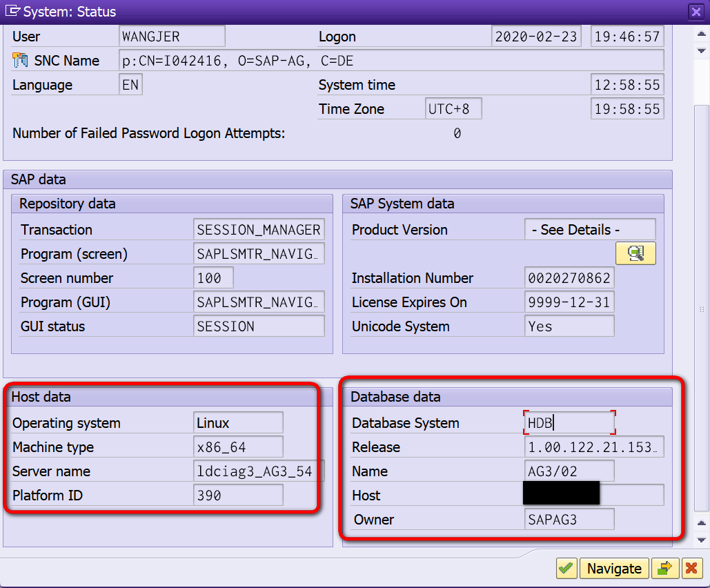Click the GUI status field SESSION
710x588 pixels.
259,326
